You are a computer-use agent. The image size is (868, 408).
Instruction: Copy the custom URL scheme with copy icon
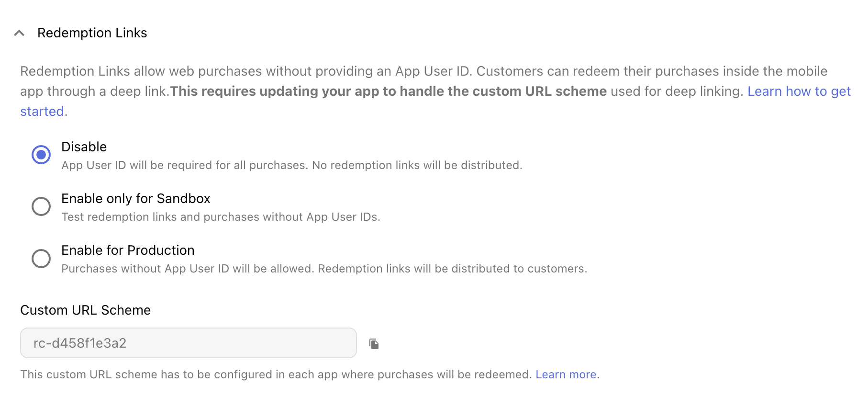click(x=374, y=344)
